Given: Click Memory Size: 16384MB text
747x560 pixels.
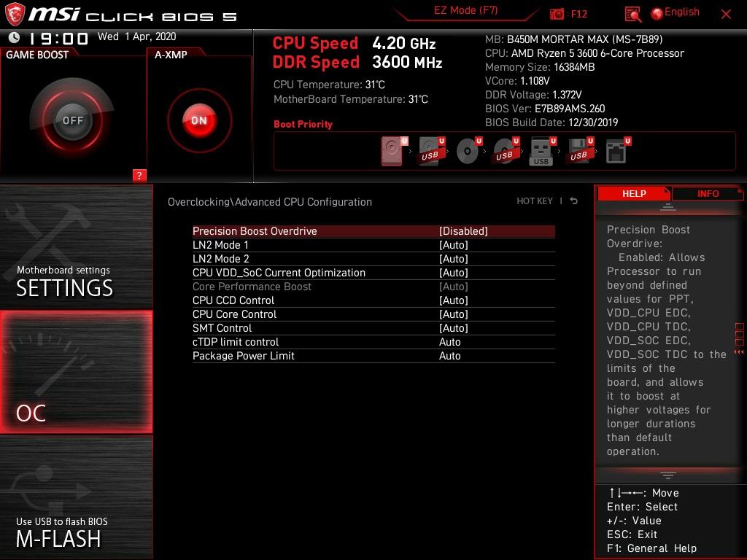Looking at the screenshot, I should point(540,67).
